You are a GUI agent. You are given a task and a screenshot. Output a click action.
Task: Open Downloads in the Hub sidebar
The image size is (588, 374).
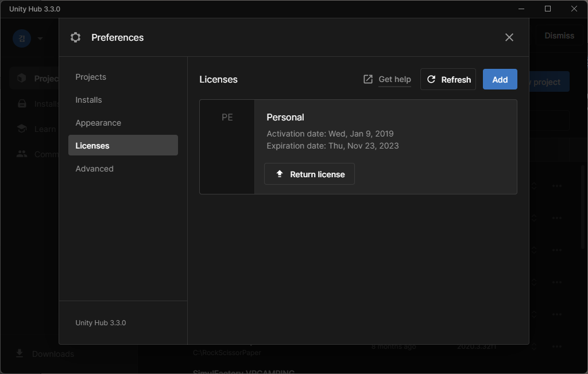(x=45, y=354)
